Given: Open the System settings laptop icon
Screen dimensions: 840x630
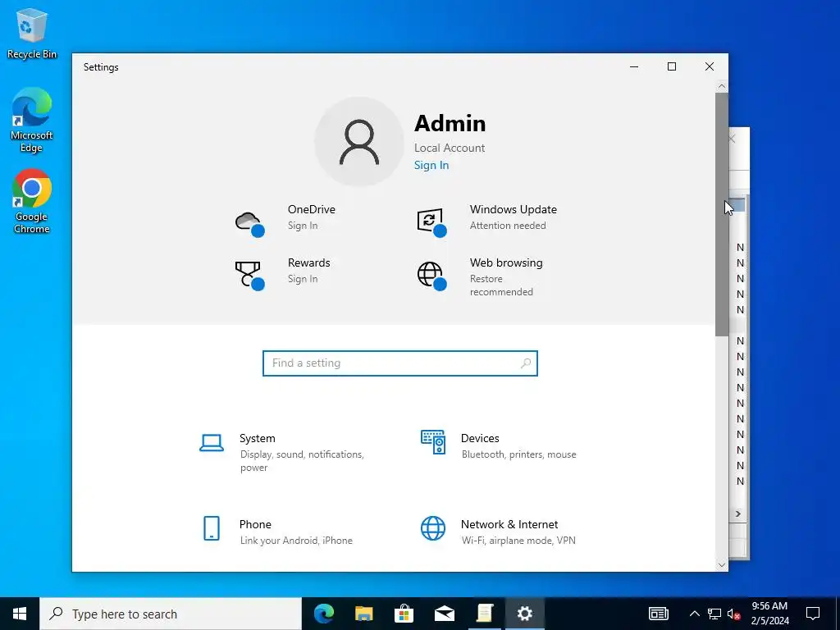Looking at the screenshot, I should coord(212,443).
